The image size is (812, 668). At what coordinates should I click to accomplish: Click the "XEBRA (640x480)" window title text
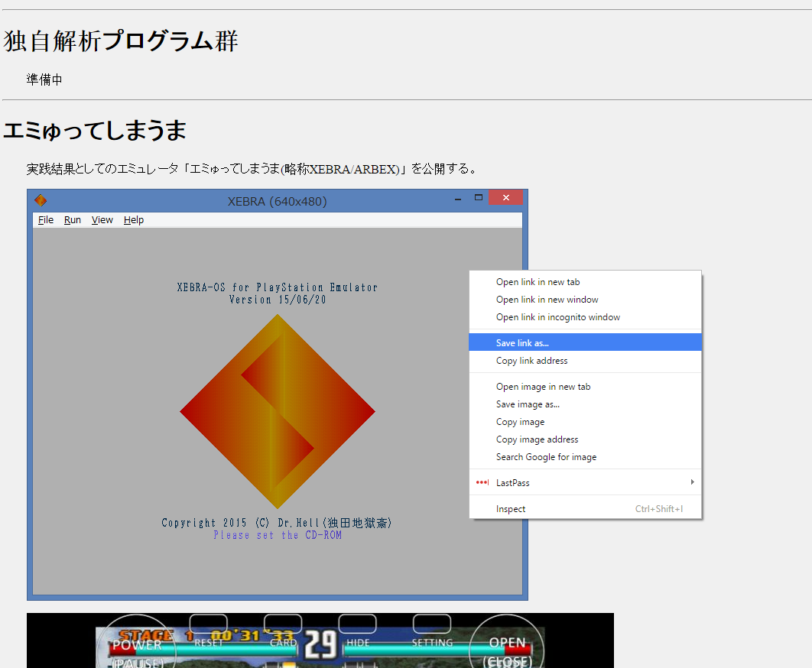click(278, 201)
